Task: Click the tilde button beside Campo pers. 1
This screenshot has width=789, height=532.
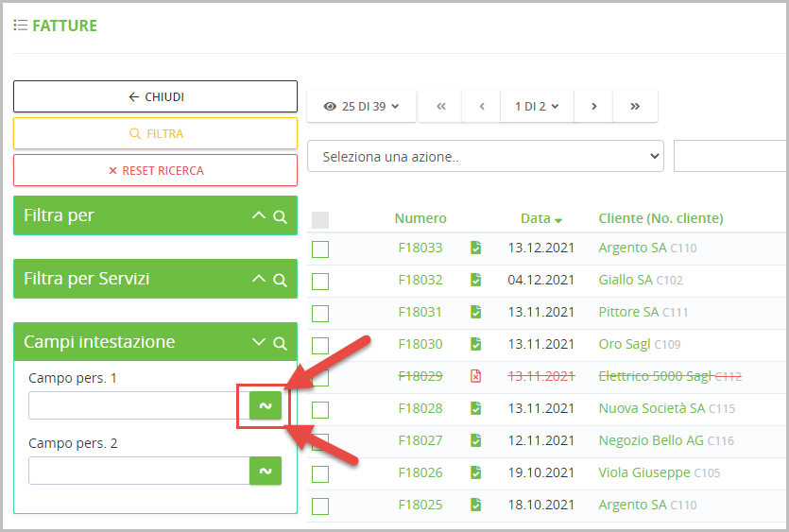Action: click(266, 405)
